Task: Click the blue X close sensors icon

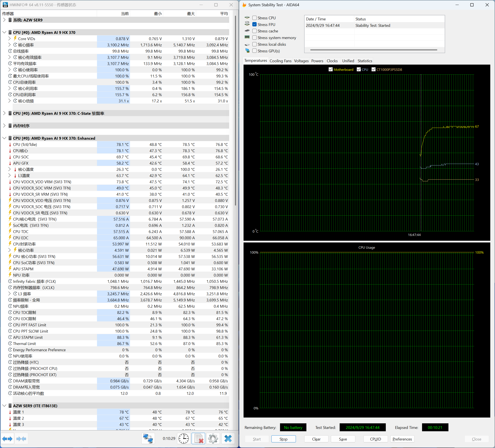Action: 228,439
